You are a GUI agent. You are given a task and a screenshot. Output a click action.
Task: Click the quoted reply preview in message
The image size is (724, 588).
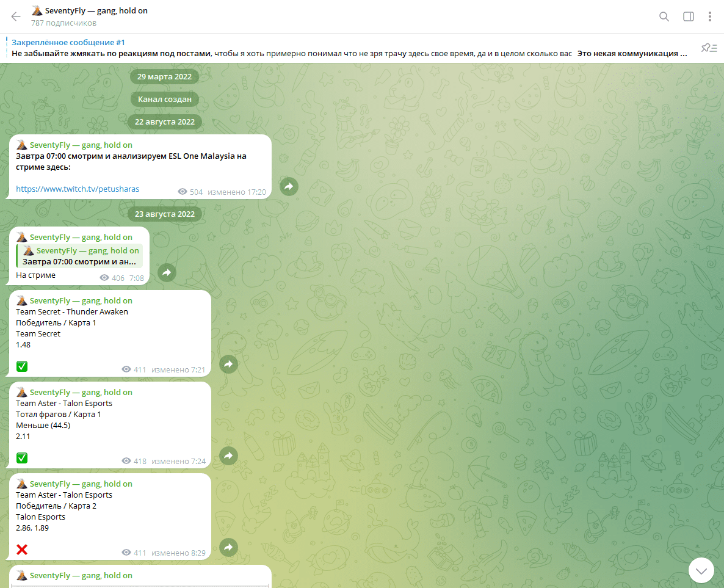(x=79, y=256)
